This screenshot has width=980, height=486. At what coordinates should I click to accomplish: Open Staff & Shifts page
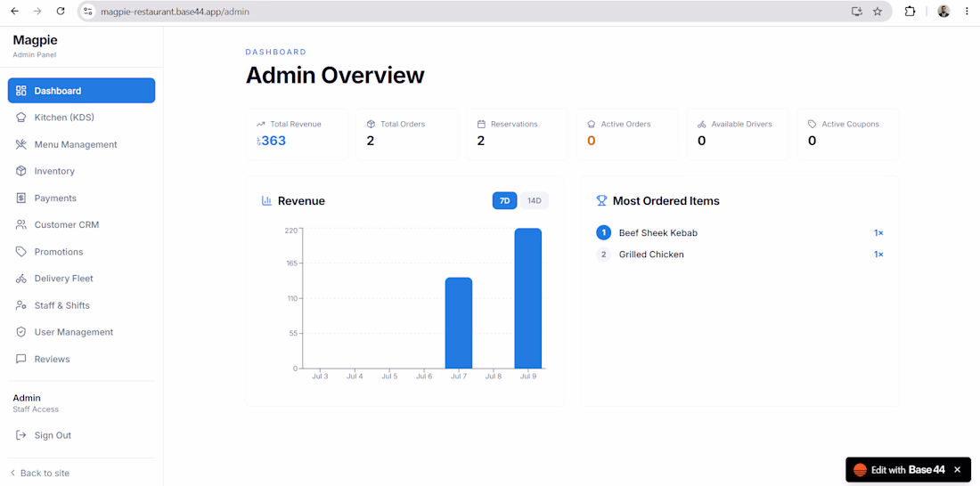(81, 305)
